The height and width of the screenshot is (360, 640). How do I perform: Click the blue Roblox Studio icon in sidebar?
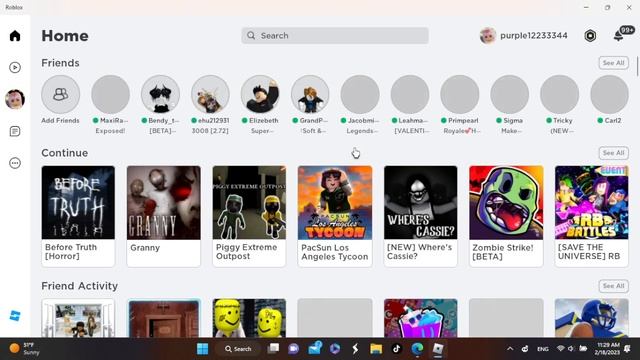(x=15, y=316)
